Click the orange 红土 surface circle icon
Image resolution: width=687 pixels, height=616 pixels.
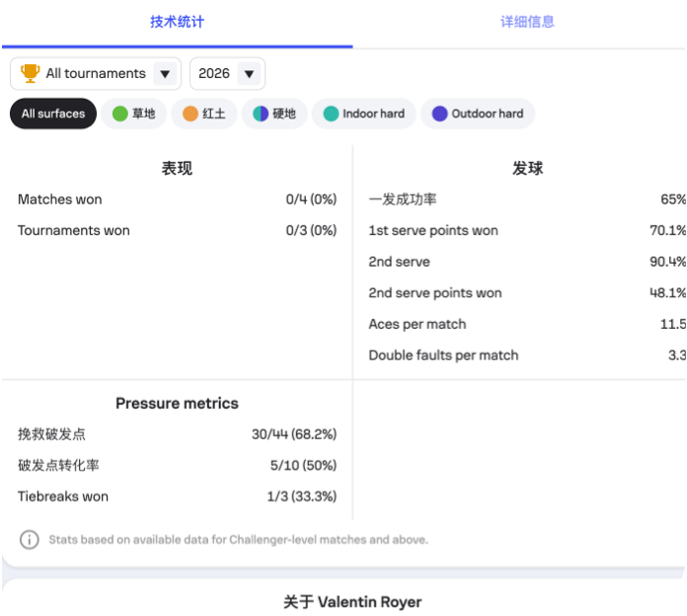[191, 114]
